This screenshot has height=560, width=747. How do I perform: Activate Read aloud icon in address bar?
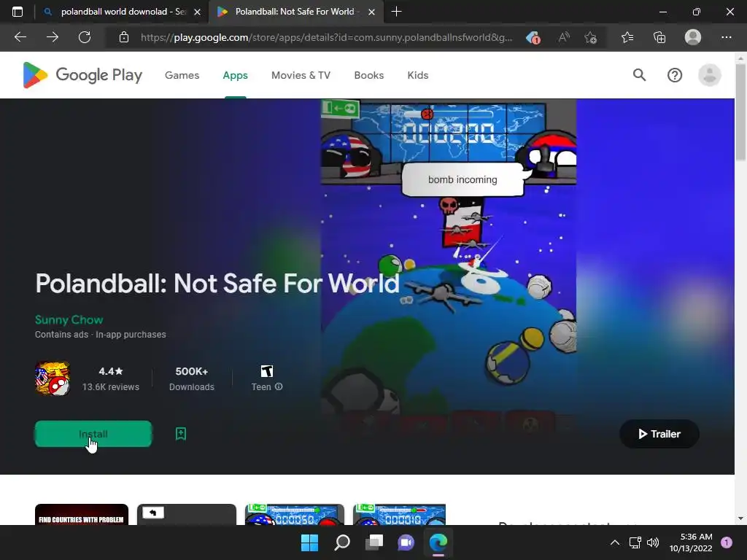pos(564,37)
